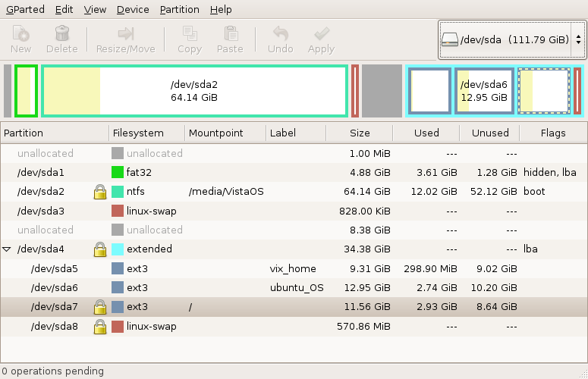
Task: Click the Paste clipboard icon
Action: click(231, 33)
